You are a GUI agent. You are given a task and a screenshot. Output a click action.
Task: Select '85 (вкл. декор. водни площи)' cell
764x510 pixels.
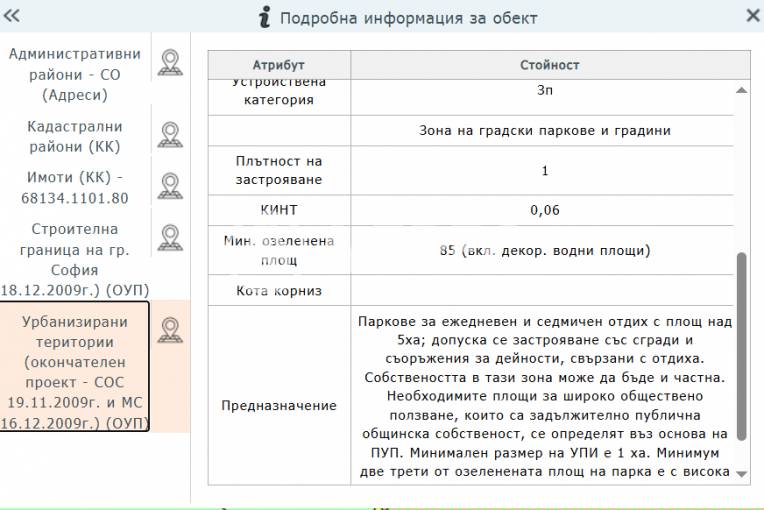[x=543, y=250]
